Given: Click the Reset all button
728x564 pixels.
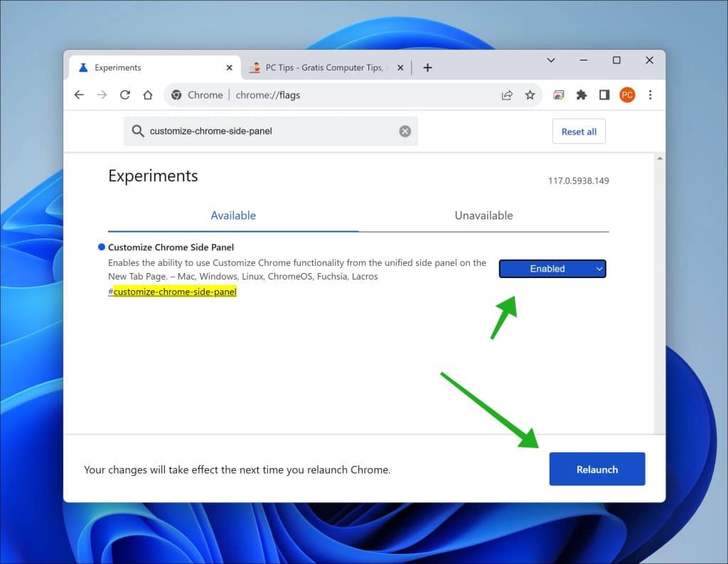Looking at the screenshot, I should tap(579, 132).
